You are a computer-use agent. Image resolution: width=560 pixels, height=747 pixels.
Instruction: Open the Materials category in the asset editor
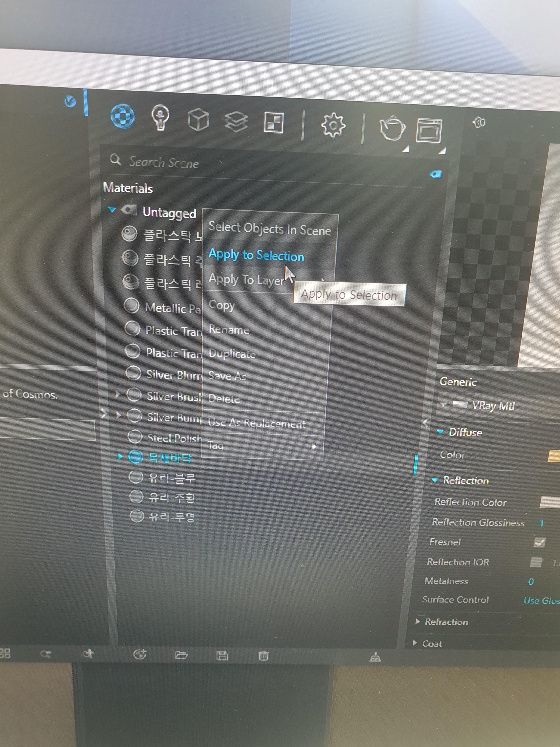pos(123,116)
